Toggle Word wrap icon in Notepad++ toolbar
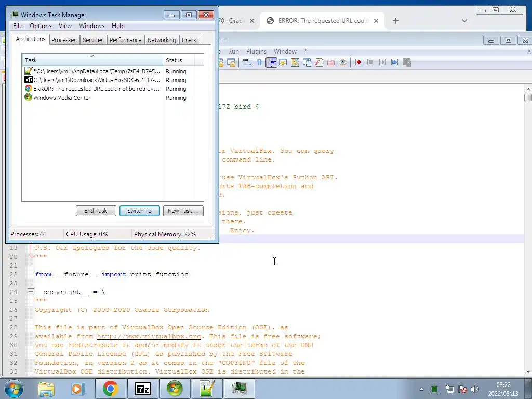This screenshot has height=399, width=532. pyautogui.click(x=247, y=62)
